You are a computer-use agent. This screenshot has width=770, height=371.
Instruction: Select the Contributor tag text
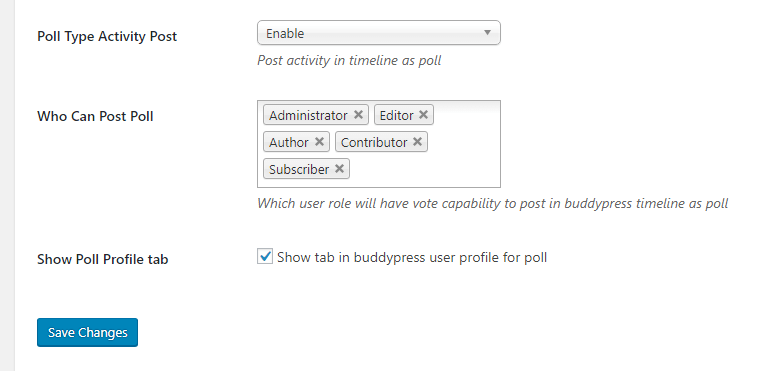[x=374, y=143]
